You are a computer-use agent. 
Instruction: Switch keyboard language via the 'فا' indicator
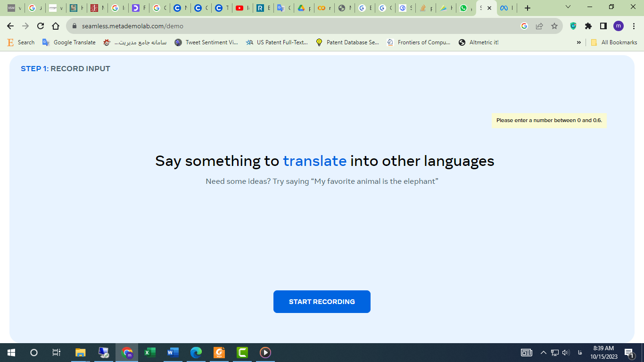(579, 353)
